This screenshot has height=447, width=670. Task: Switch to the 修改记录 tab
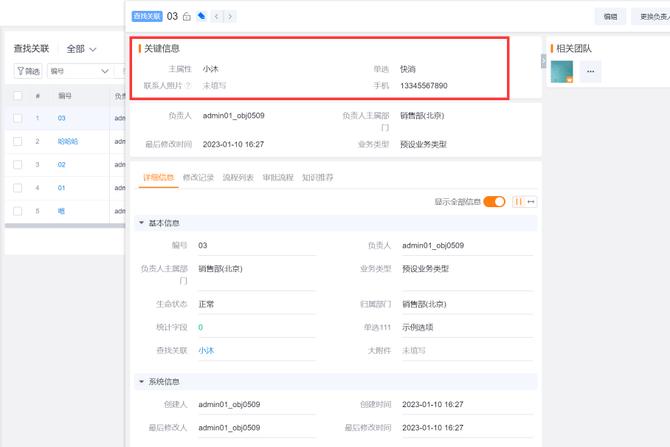[198, 177]
